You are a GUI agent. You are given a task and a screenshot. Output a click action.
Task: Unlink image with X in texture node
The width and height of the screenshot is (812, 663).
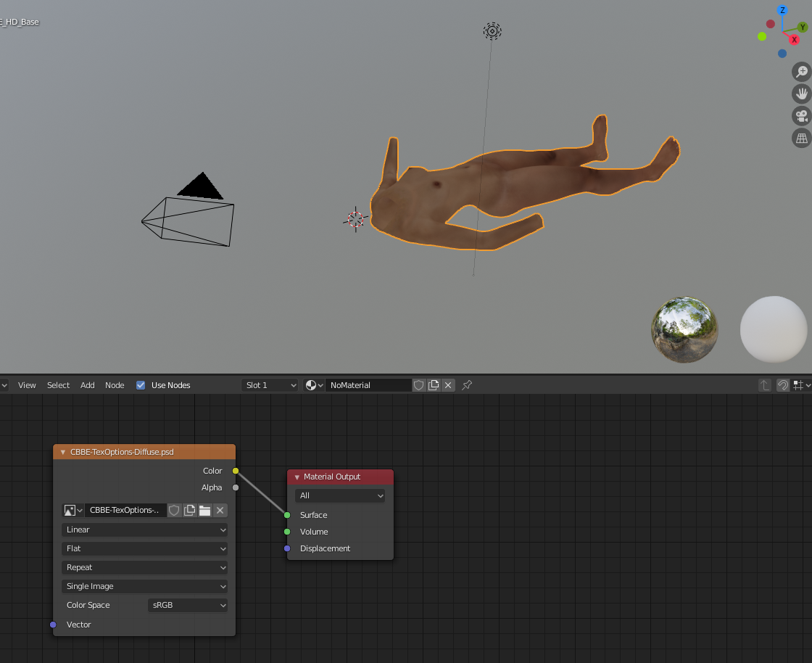click(x=220, y=510)
